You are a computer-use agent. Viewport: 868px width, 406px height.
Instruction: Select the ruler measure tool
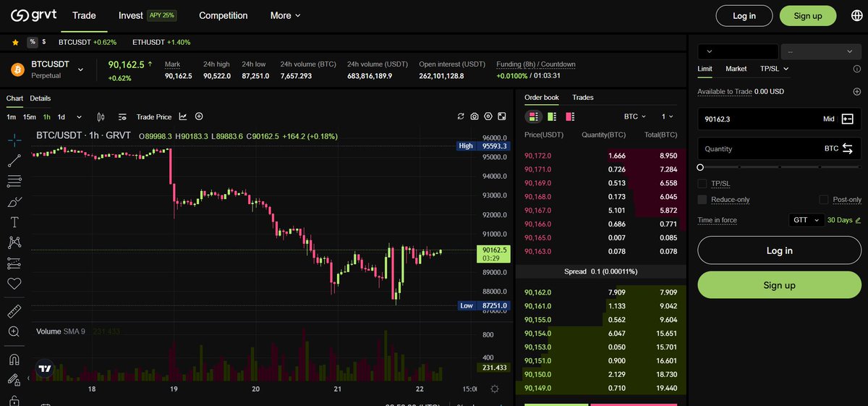tap(14, 311)
